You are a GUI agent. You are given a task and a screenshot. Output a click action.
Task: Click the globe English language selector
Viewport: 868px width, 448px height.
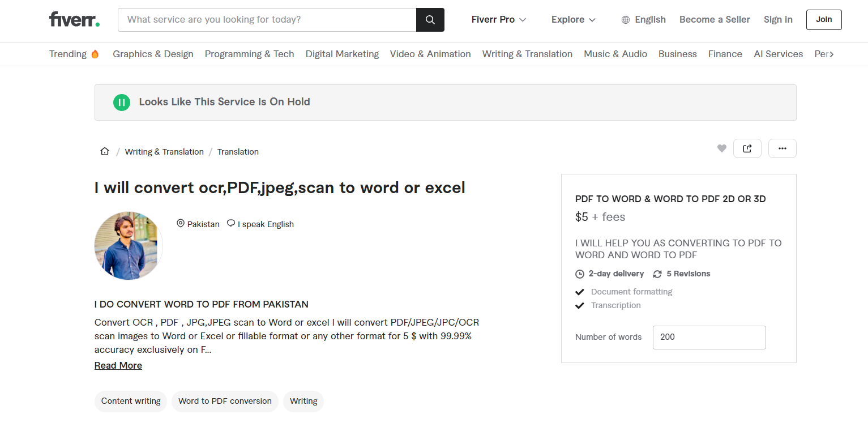coord(643,20)
